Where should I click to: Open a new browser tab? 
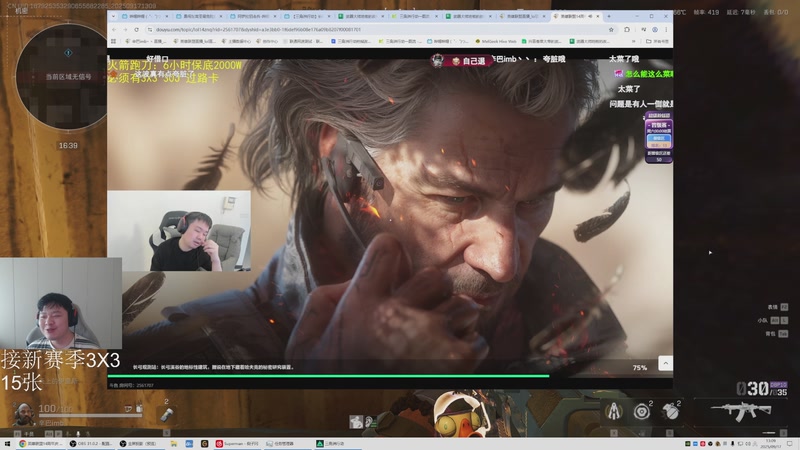[x=609, y=16]
